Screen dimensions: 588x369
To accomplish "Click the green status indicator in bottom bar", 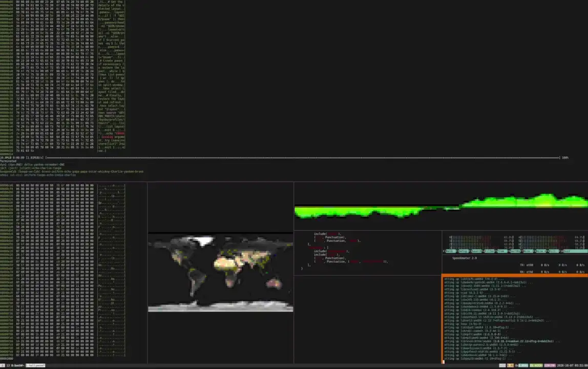I will tap(536, 365).
